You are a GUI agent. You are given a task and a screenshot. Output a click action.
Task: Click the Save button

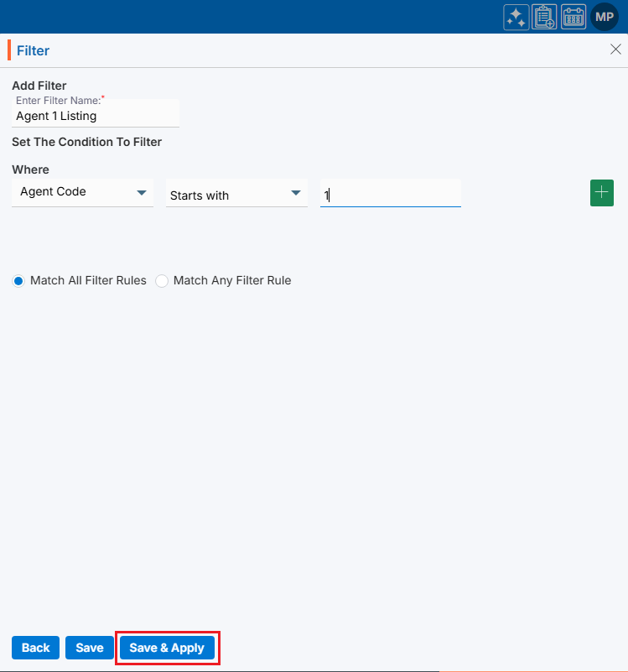90,648
